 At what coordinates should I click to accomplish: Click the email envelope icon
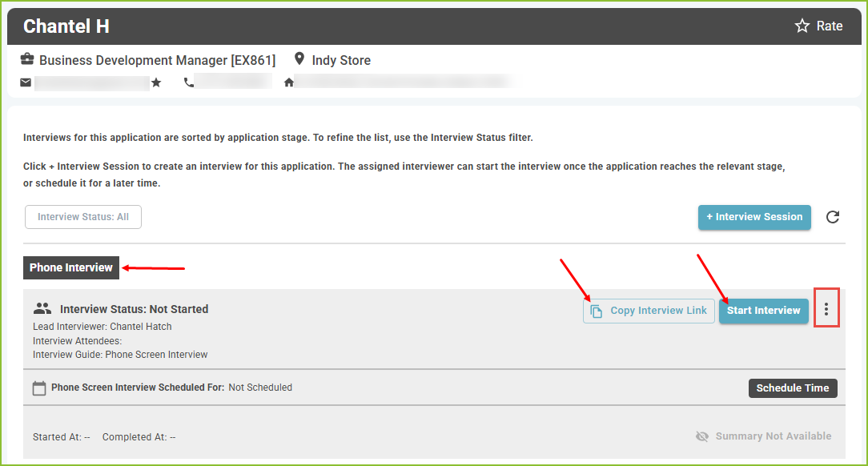point(26,82)
